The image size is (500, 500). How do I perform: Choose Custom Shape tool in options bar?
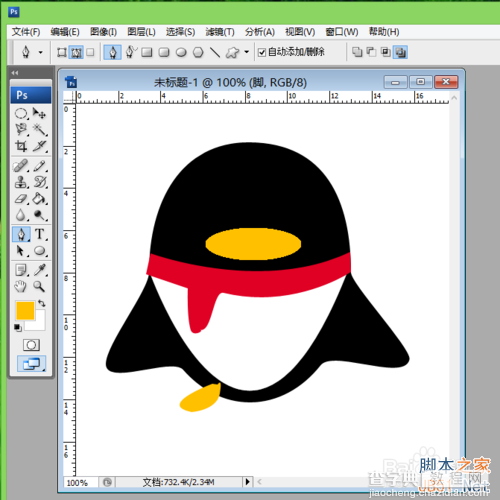(232, 52)
